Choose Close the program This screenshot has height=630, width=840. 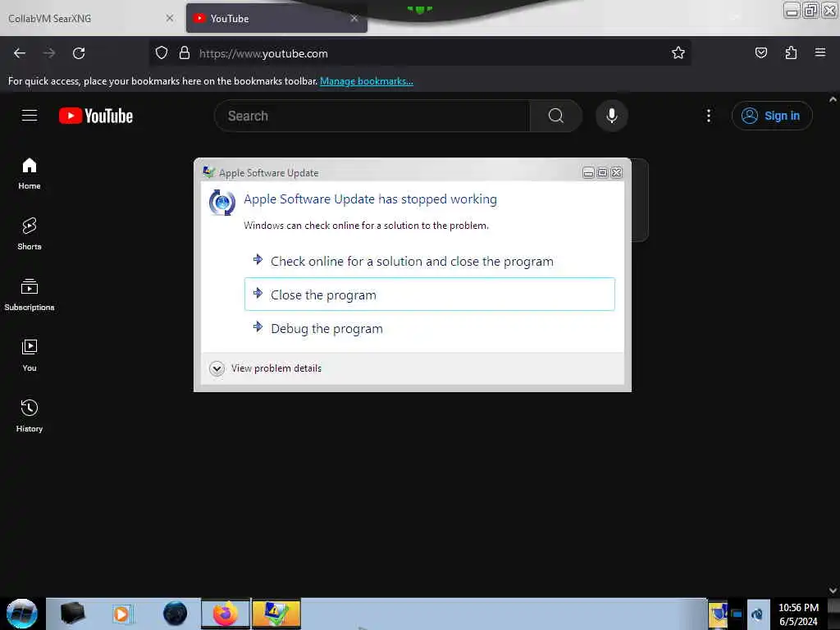click(430, 294)
